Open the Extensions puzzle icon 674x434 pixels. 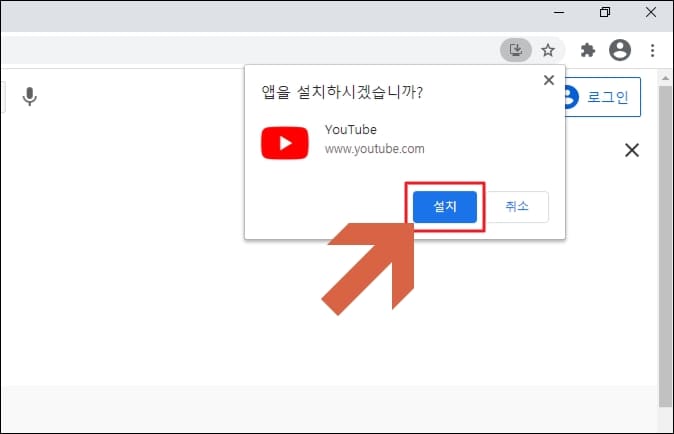pyautogui.click(x=588, y=50)
